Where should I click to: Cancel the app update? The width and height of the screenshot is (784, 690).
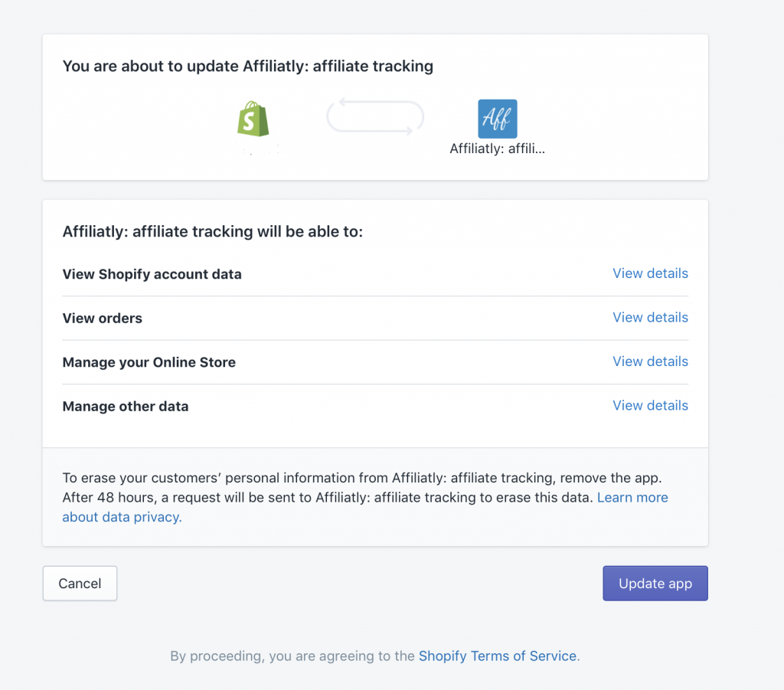80,584
